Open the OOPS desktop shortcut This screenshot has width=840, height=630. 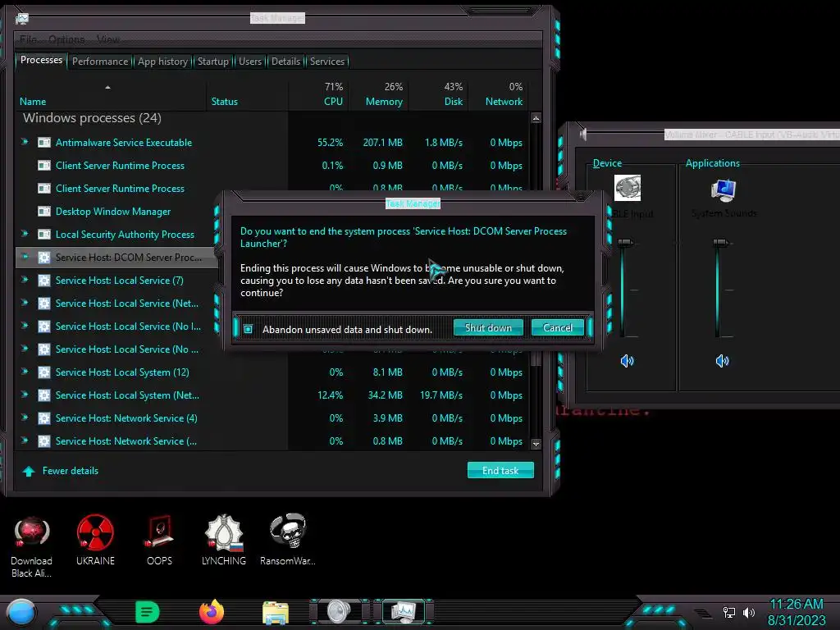[160, 540]
